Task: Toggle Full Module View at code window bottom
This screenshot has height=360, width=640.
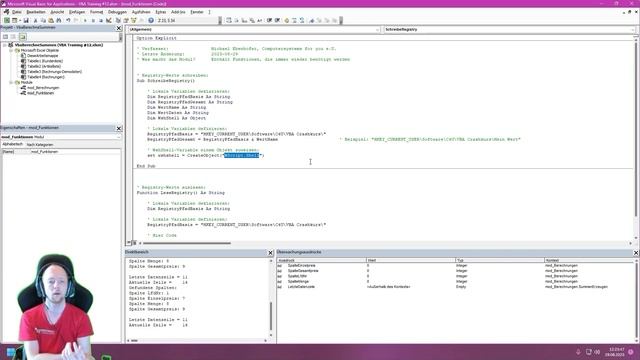Action: (x=134, y=243)
